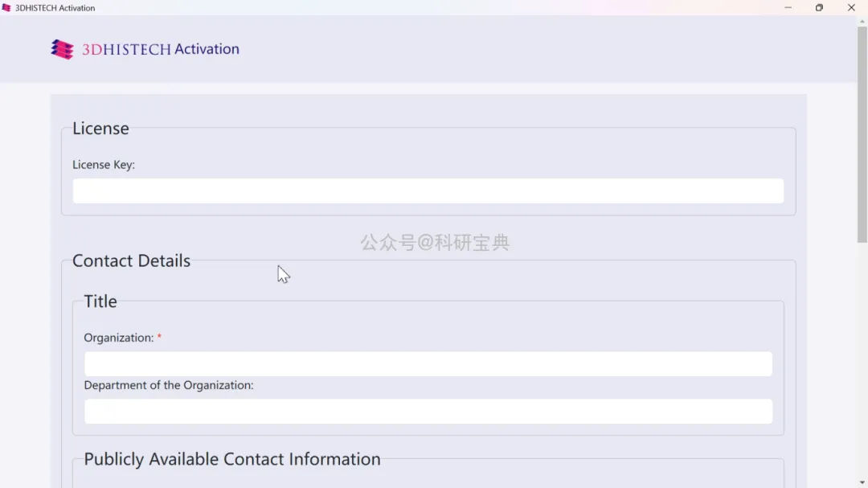Close the 3DHISTECH Activation window
This screenshot has width=868, height=488.
coord(851,8)
